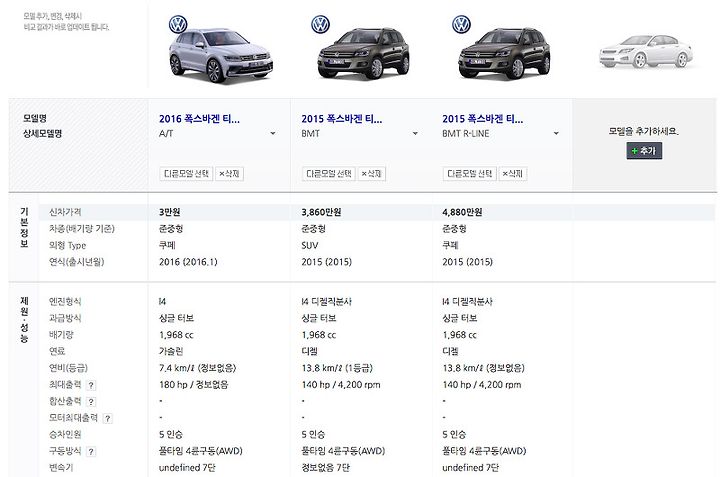The image size is (720, 477).
Task: Expand the BMT R-LINE detail model dropdown
Action: click(556, 134)
